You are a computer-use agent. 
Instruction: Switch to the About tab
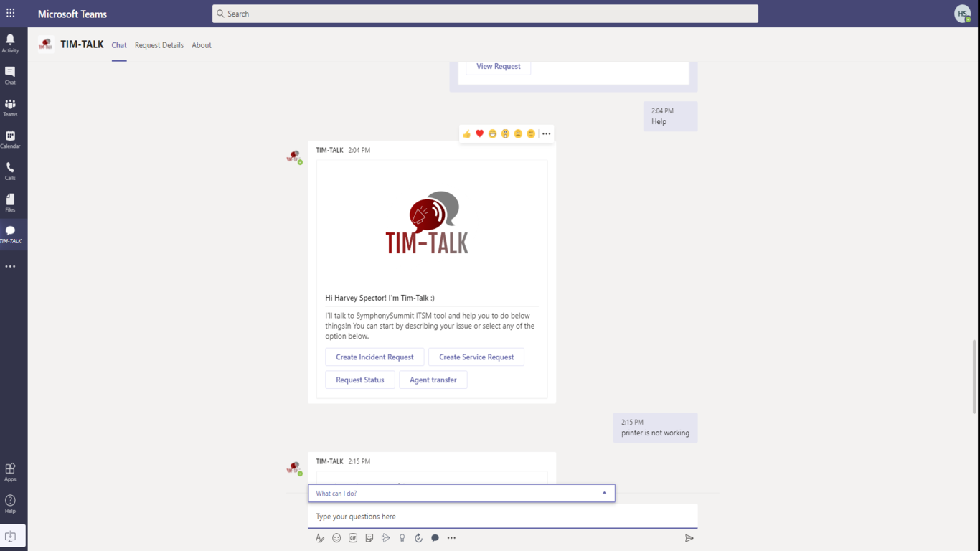(x=202, y=45)
